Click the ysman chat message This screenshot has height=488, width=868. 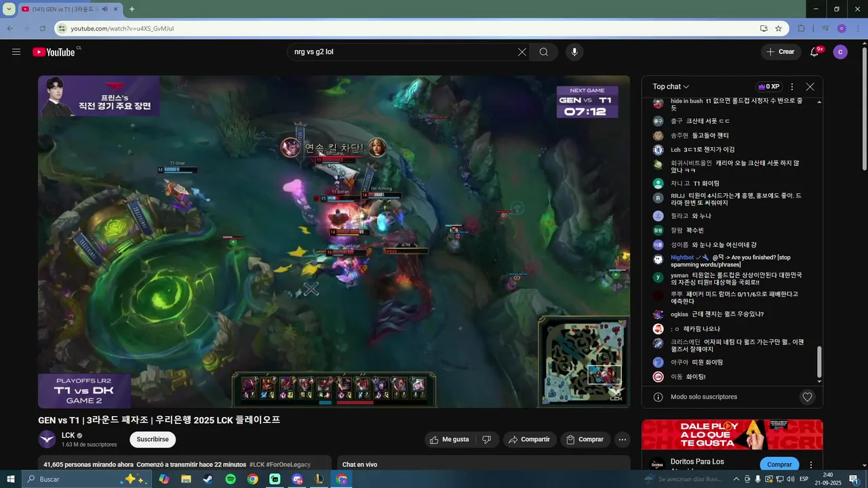pyautogui.click(x=736, y=279)
